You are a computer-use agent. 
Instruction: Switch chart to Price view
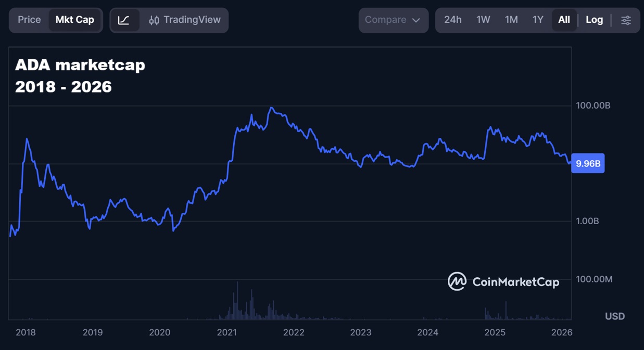(x=29, y=20)
